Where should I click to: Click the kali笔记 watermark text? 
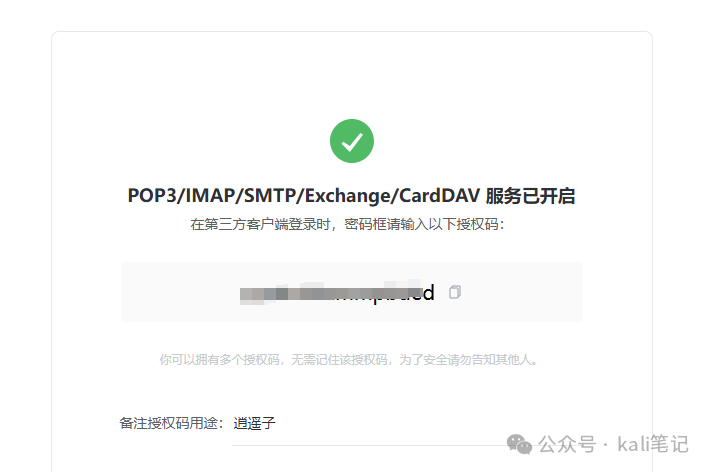pos(653,444)
